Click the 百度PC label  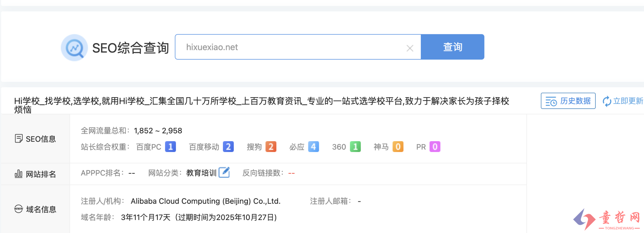[149, 147]
